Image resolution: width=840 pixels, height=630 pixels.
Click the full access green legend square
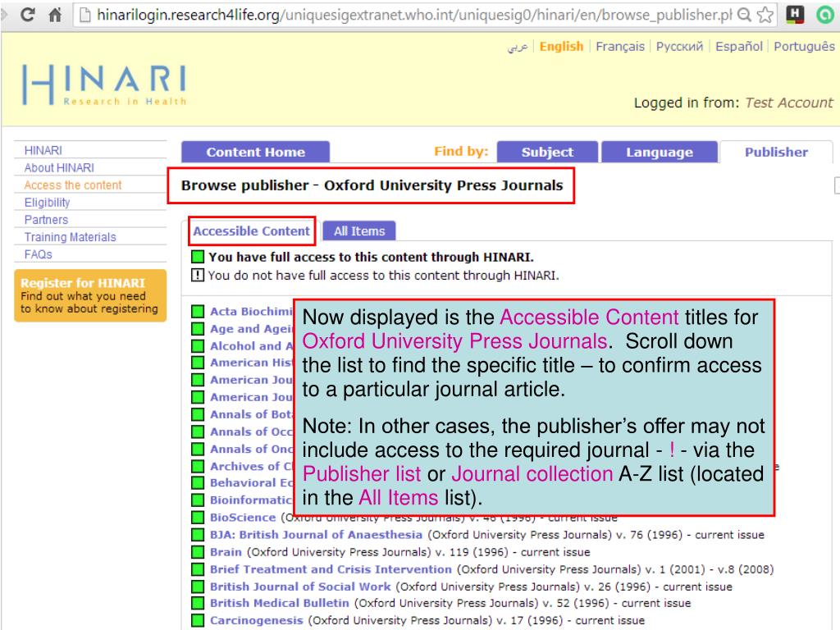point(198,257)
